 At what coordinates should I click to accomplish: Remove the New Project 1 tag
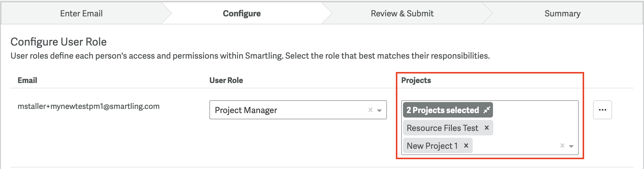click(x=466, y=146)
